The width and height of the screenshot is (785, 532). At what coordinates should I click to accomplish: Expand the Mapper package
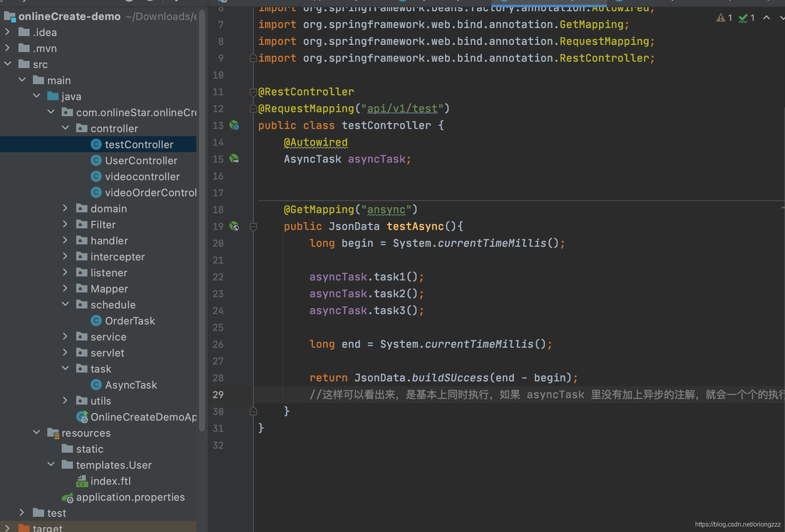[65, 288]
